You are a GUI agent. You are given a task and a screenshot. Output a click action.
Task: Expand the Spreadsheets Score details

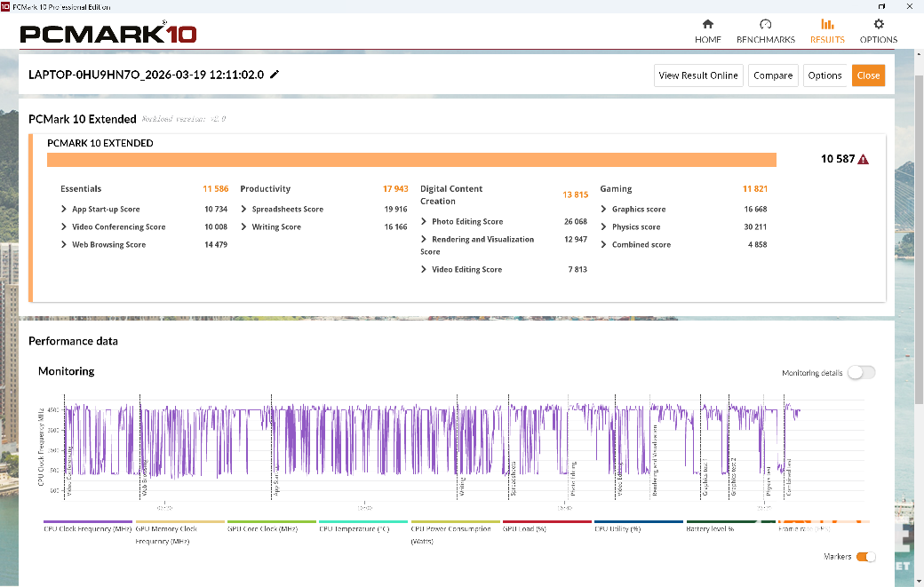(244, 210)
